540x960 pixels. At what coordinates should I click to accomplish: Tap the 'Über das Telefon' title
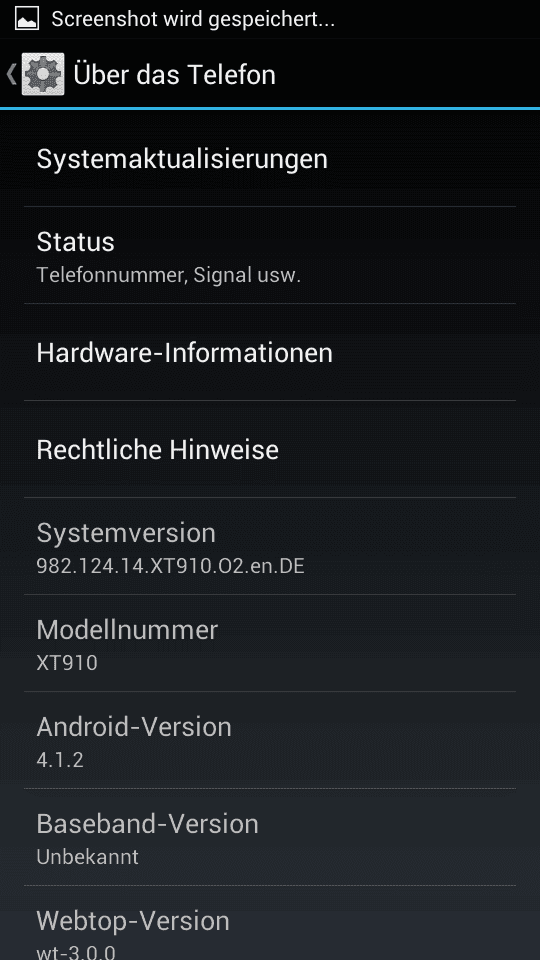point(174,75)
